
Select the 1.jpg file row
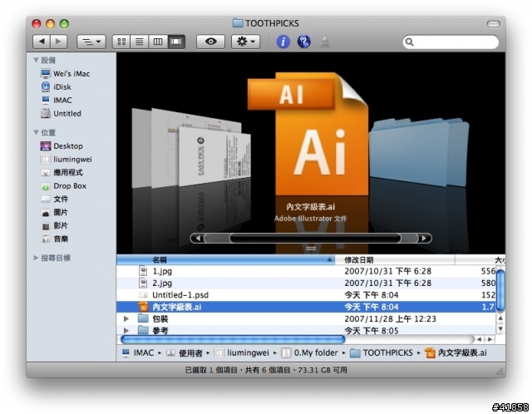point(306,271)
